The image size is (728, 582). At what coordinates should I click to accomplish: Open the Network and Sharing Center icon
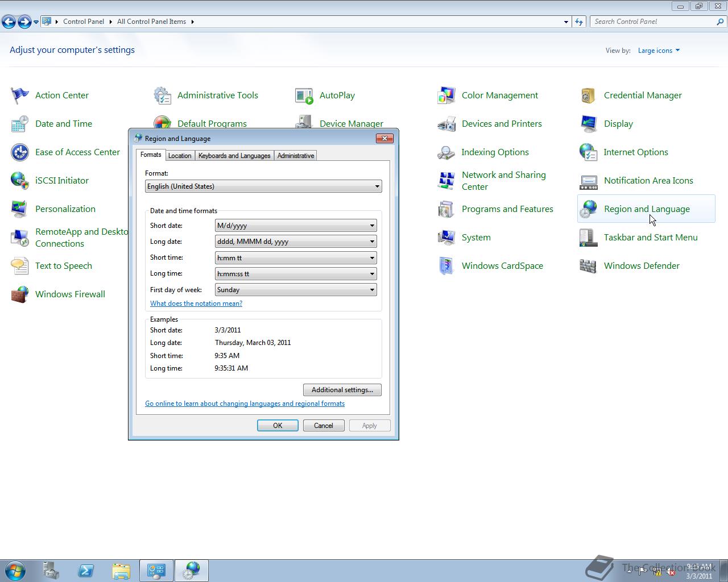click(446, 181)
